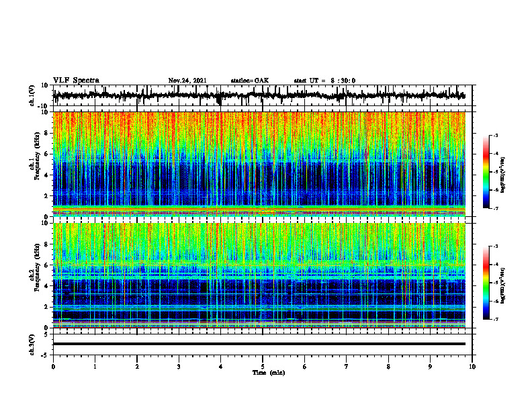The image size is (532, 411).
Task: Click the "8" tick on the time axis
Action: pos(388,367)
